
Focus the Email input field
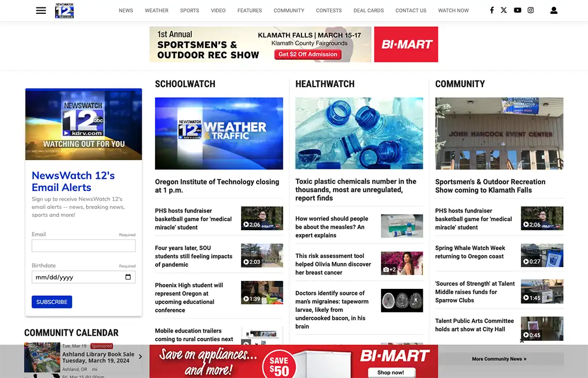[83, 246]
